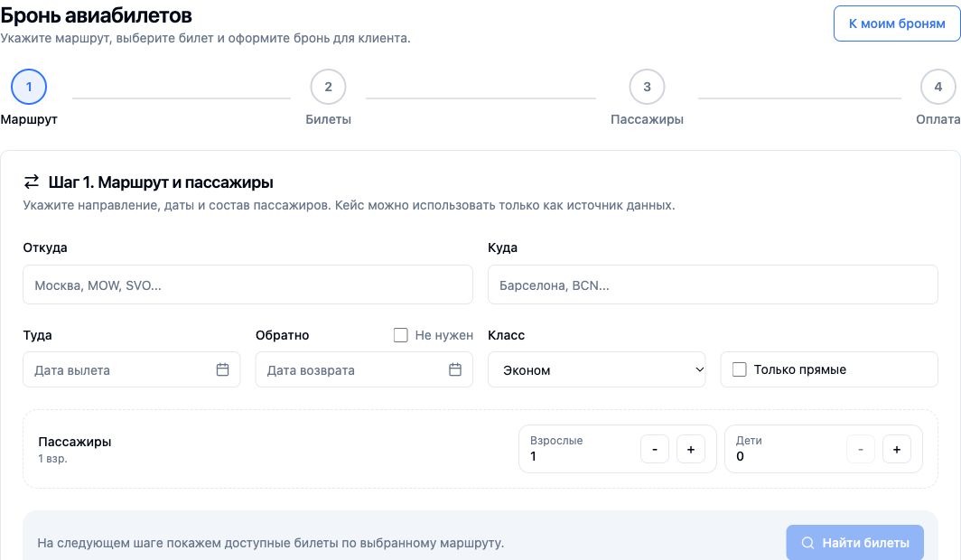Click the На следующем шаге hint text
This screenshot has height=560, width=961.
[270, 543]
